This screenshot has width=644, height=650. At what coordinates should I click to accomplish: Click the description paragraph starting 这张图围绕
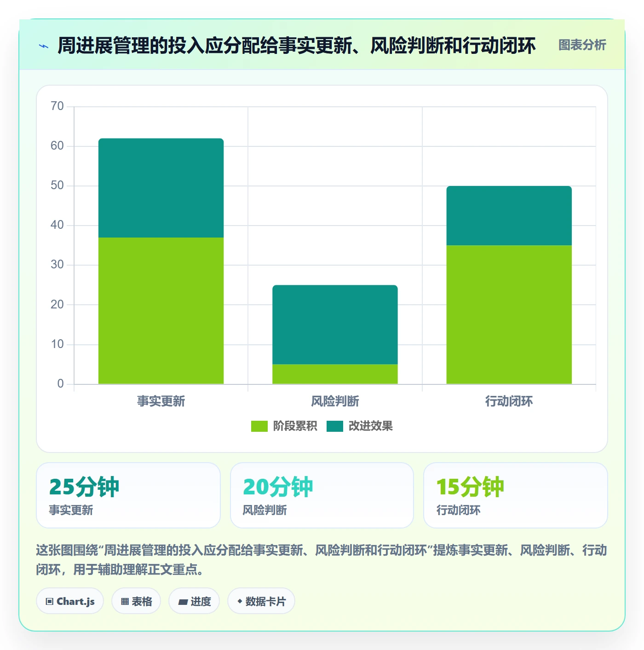pos(322,560)
